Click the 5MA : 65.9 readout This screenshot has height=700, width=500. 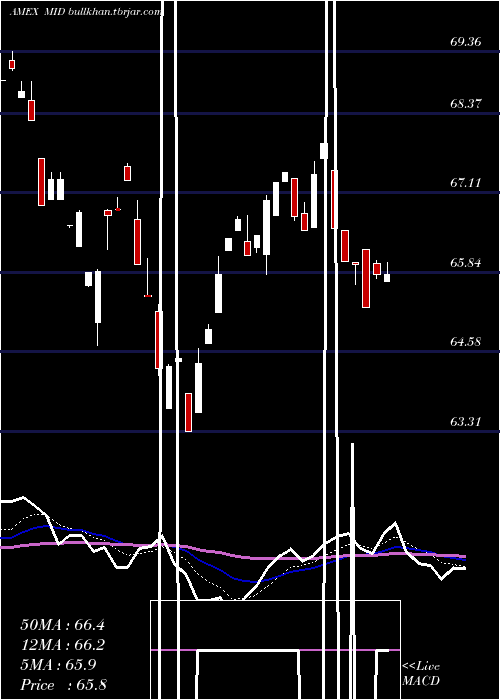tap(58, 665)
